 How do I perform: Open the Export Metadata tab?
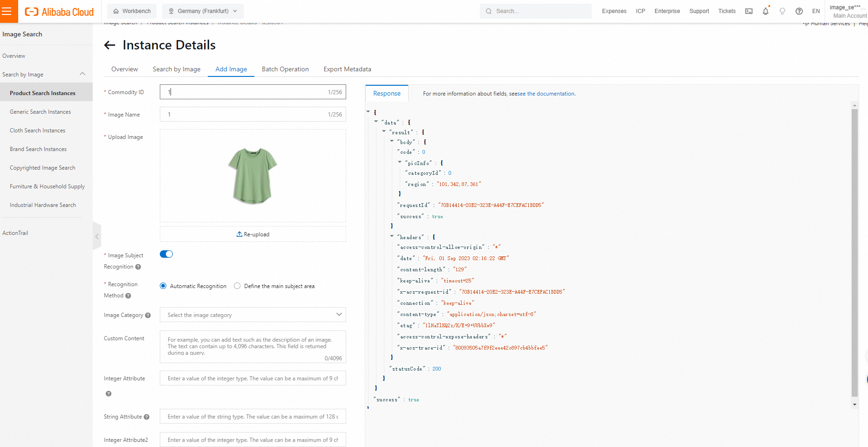click(x=347, y=69)
